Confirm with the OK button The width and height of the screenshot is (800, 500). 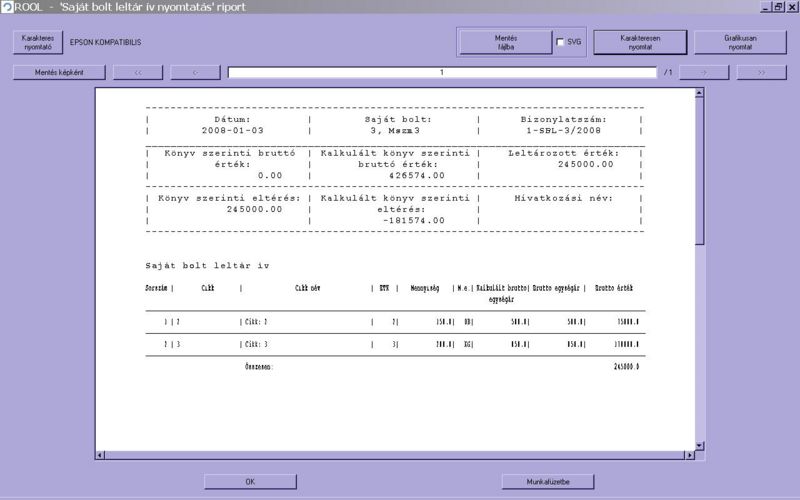tap(251, 481)
